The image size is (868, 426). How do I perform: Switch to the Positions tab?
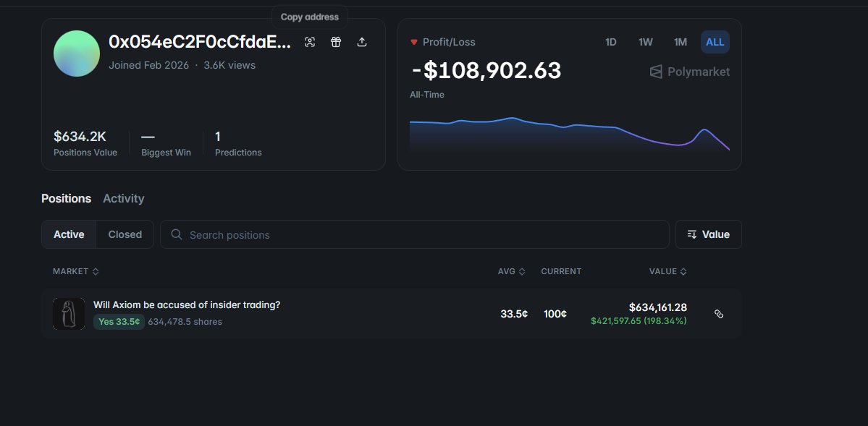(x=67, y=199)
